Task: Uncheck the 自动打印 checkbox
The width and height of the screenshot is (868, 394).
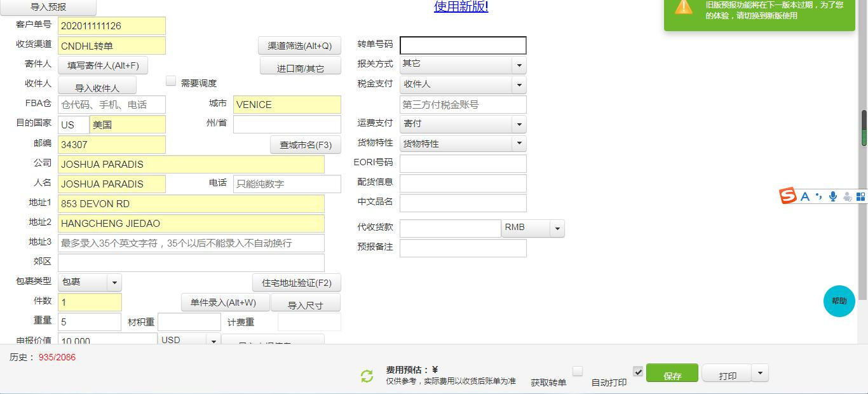Action: click(637, 371)
